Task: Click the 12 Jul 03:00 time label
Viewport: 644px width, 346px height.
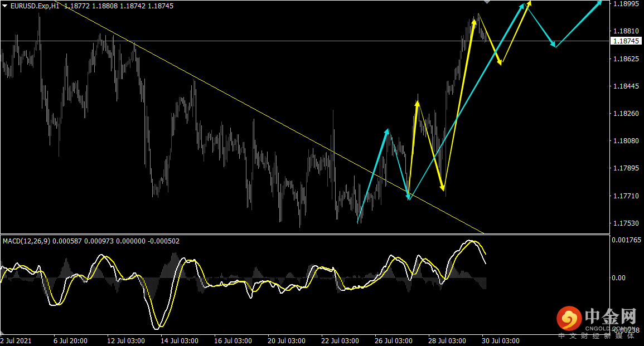Action: 126,341
